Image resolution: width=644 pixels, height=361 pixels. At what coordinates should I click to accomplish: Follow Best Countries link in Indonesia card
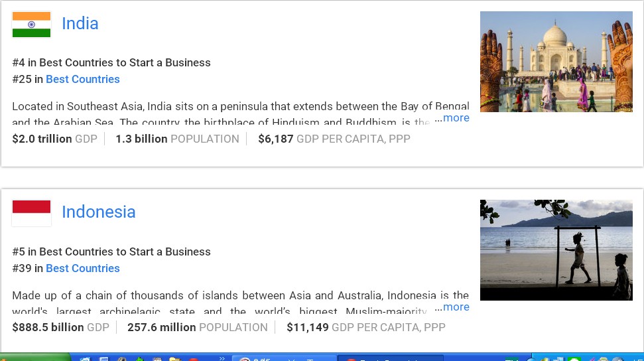82,269
